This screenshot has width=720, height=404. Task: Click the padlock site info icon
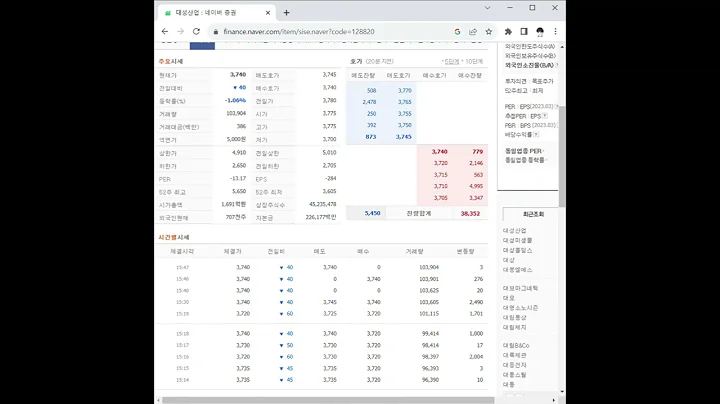point(215,32)
